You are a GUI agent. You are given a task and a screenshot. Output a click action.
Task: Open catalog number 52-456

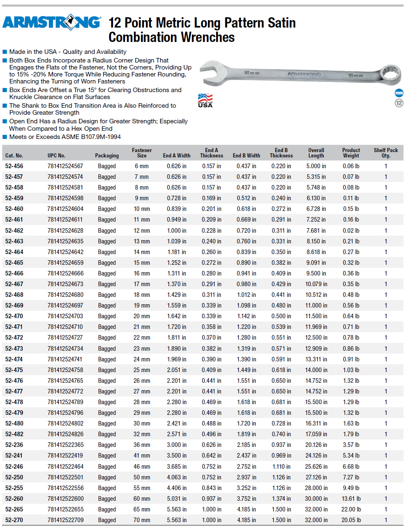pos(14,166)
